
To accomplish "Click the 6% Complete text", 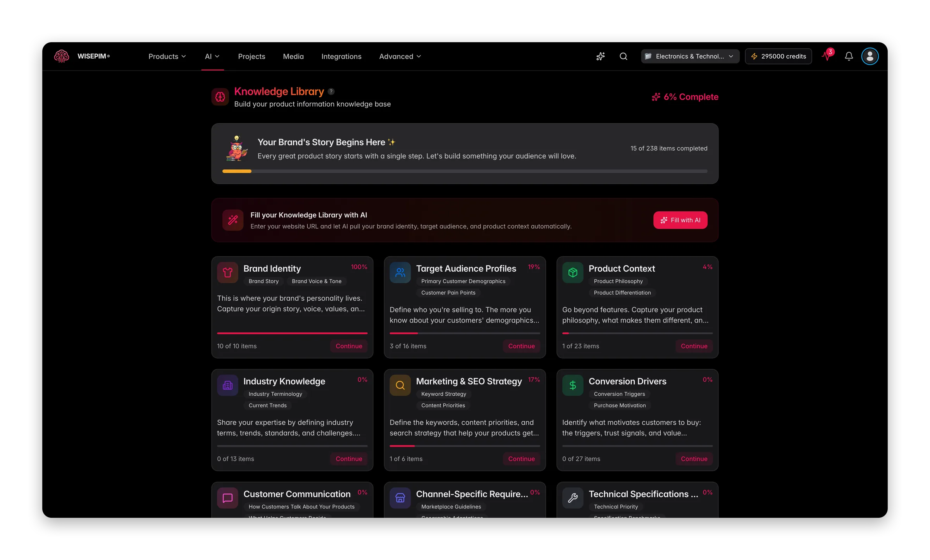I will [x=691, y=97].
